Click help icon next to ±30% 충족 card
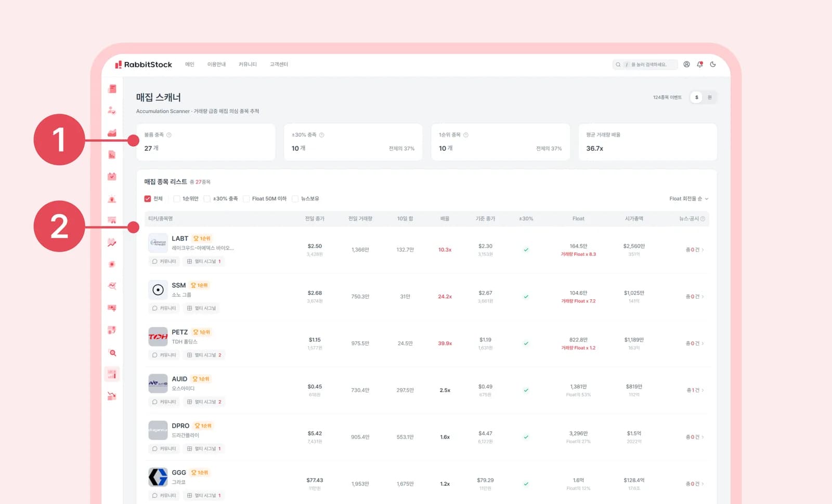The image size is (832, 504). tap(321, 135)
